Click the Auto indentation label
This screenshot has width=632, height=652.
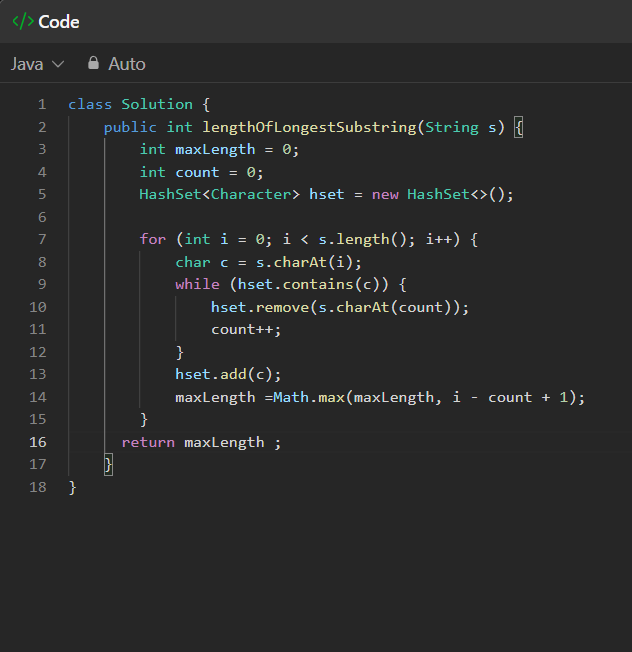pos(127,64)
